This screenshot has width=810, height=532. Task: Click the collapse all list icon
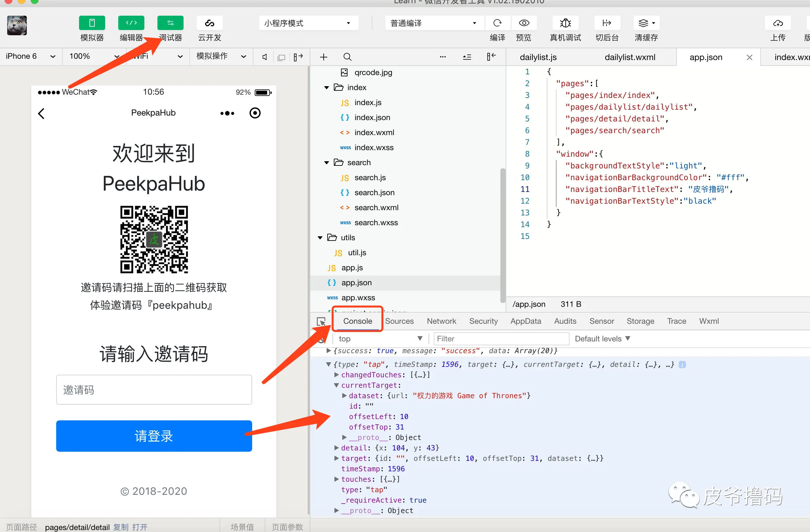click(467, 57)
